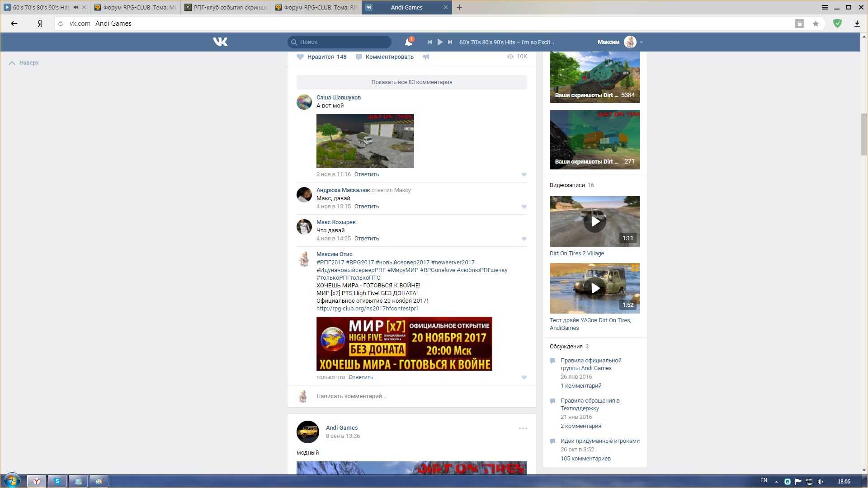
Task: Switch to РПГ-клуб события tab
Action: (x=226, y=7)
